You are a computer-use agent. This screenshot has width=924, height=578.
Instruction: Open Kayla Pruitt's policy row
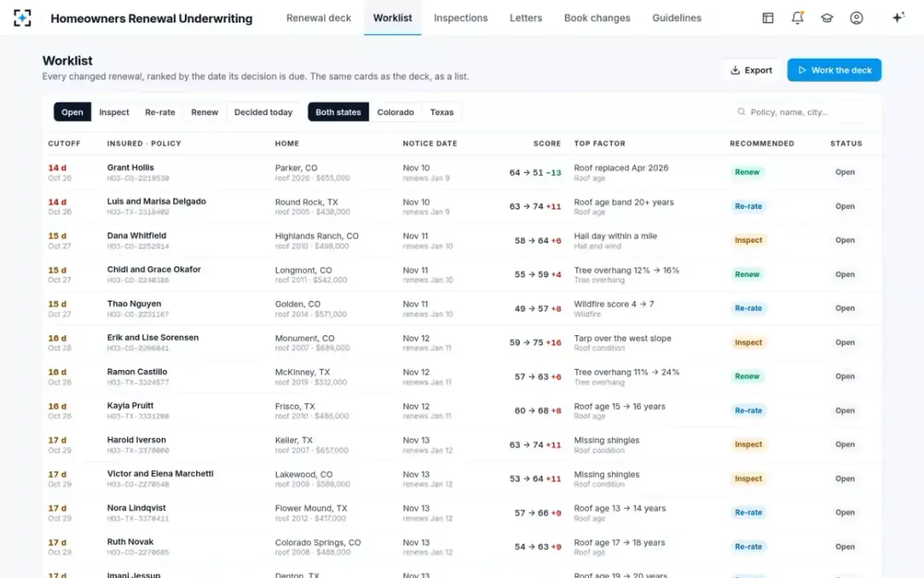[x=462, y=411]
